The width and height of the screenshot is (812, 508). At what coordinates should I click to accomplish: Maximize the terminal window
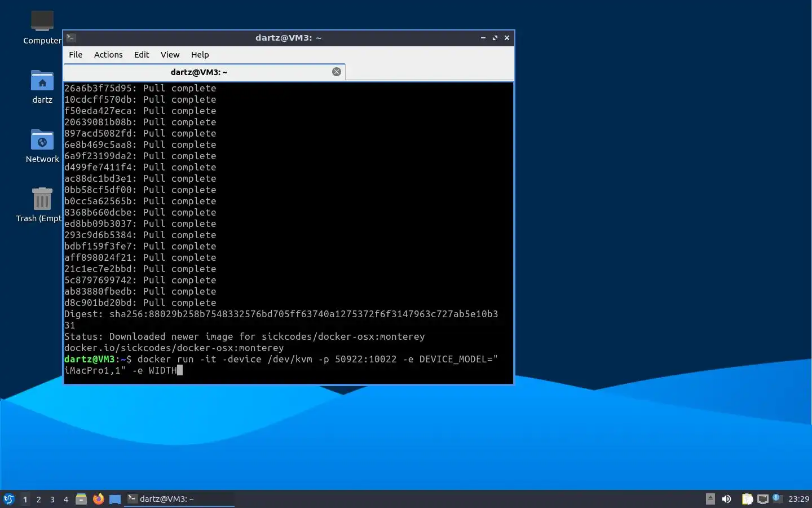click(x=495, y=38)
